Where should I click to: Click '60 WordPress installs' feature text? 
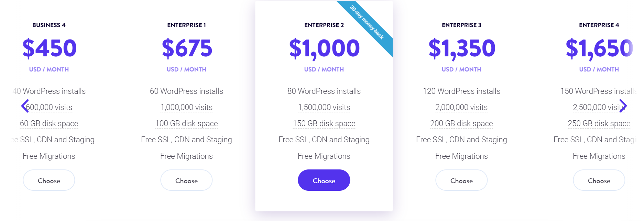point(186,91)
